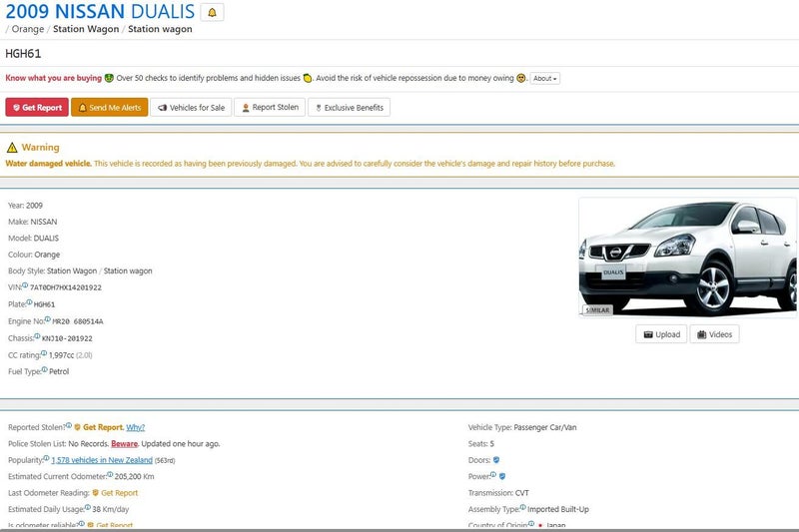Click the info icon beside Popularity
This screenshot has width=799, height=532.
pos(46,459)
